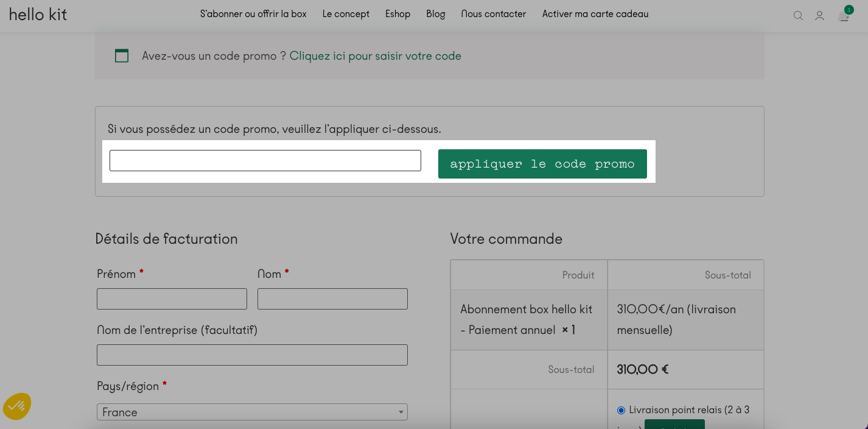Select Livraison point relais radio button
The width and height of the screenshot is (868, 429).
click(x=621, y=410)
